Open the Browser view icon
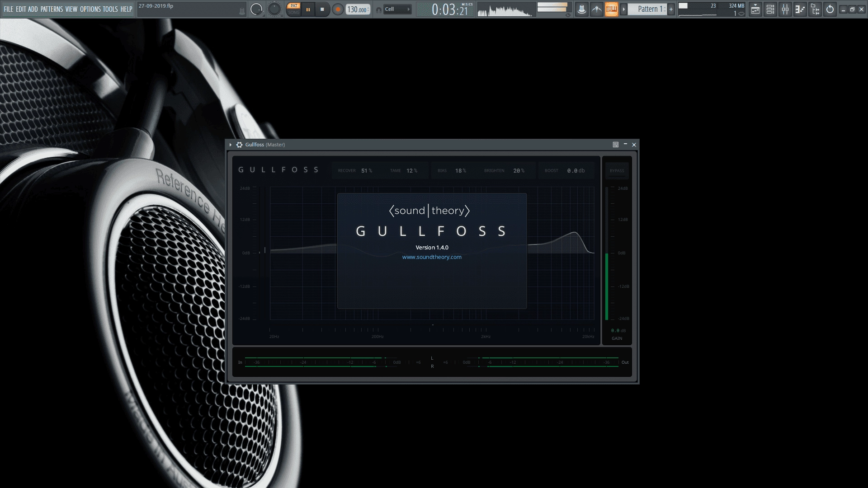Image resolution: width=868 pixels, height=488 pixels. pos(815,9)
